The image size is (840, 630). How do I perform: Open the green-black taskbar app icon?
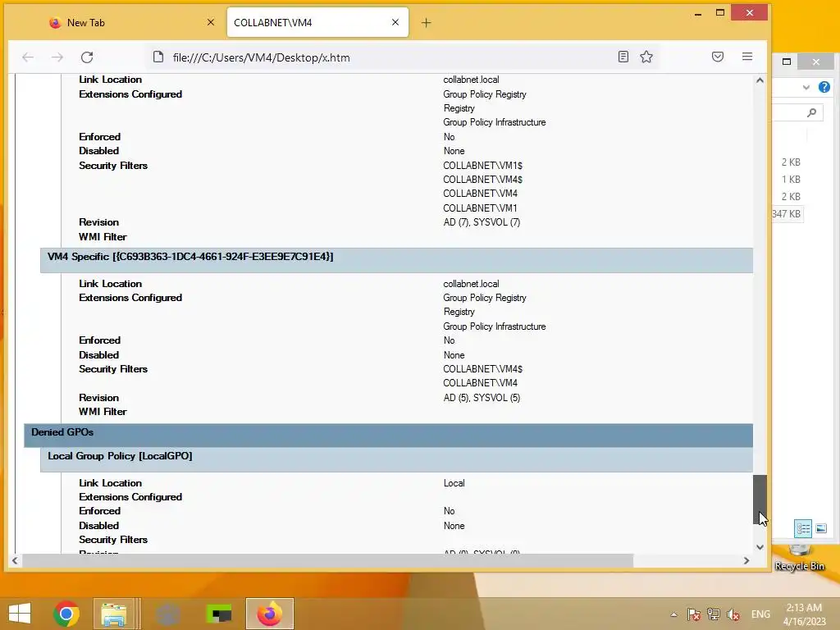pos(219,614)
